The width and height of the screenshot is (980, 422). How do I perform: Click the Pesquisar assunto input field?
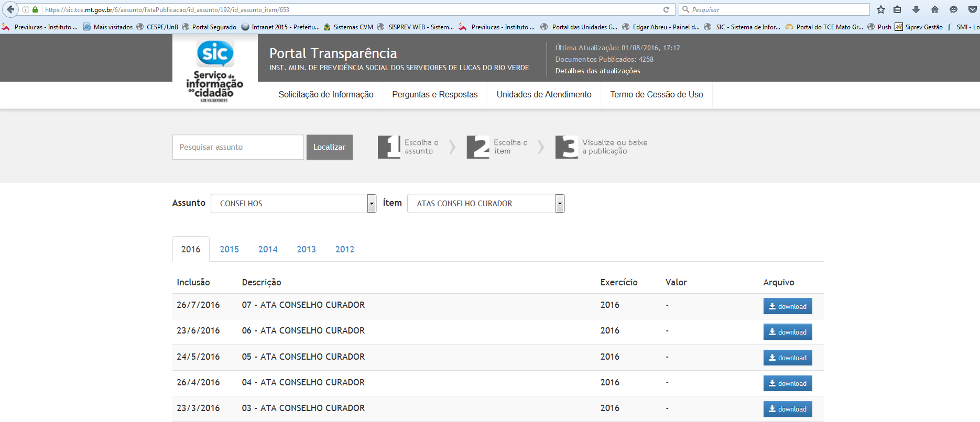(x=238, y=147)
